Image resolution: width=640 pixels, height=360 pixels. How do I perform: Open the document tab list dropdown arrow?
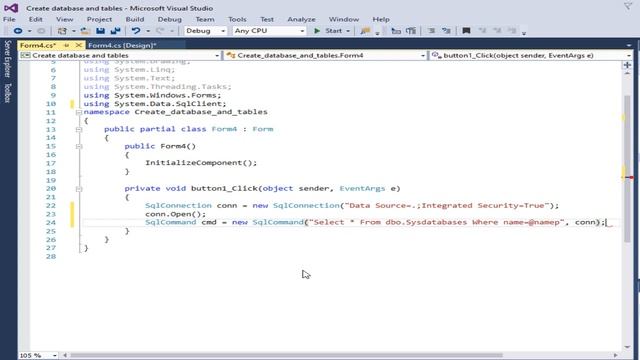click(x=629, y=45)
